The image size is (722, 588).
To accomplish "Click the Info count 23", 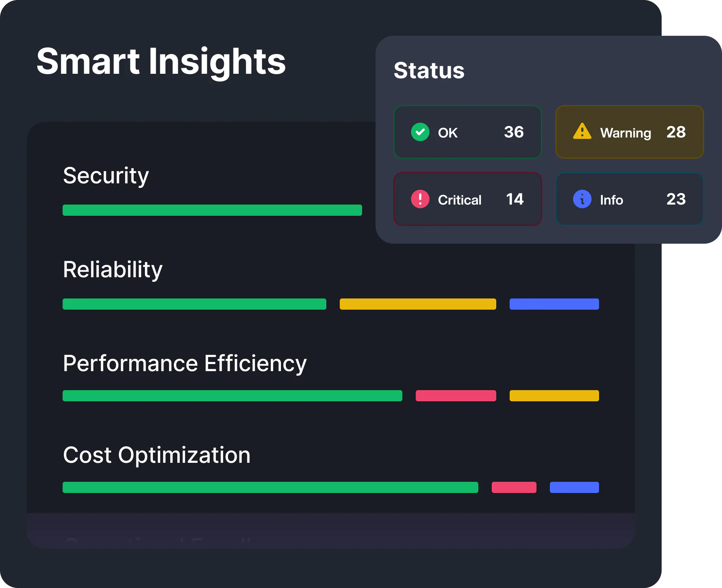I will 676,199.
